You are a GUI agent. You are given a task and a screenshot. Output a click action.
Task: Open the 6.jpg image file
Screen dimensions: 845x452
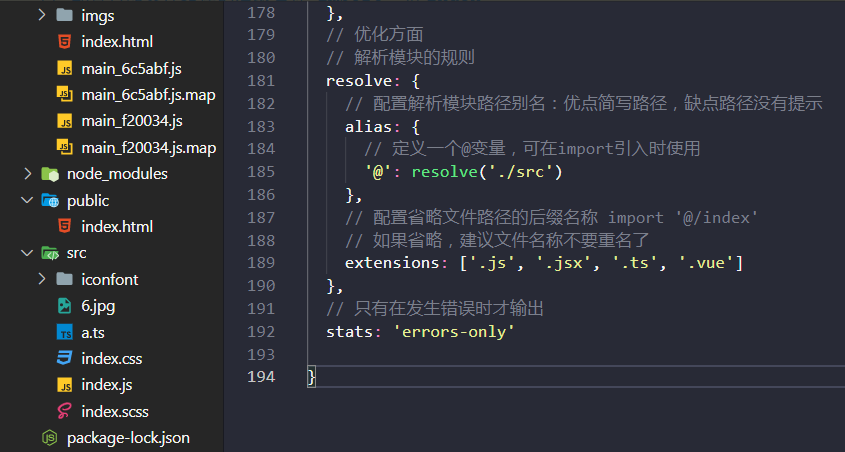98,307
